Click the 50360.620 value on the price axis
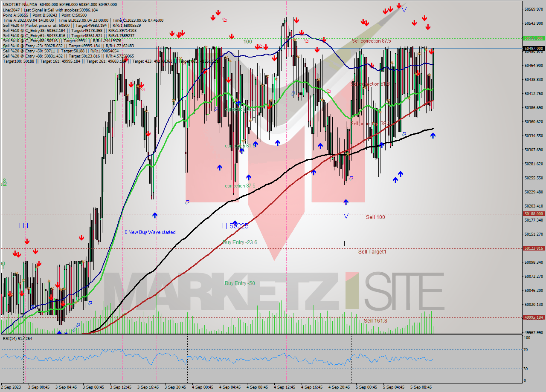 (x=534, y=121)
